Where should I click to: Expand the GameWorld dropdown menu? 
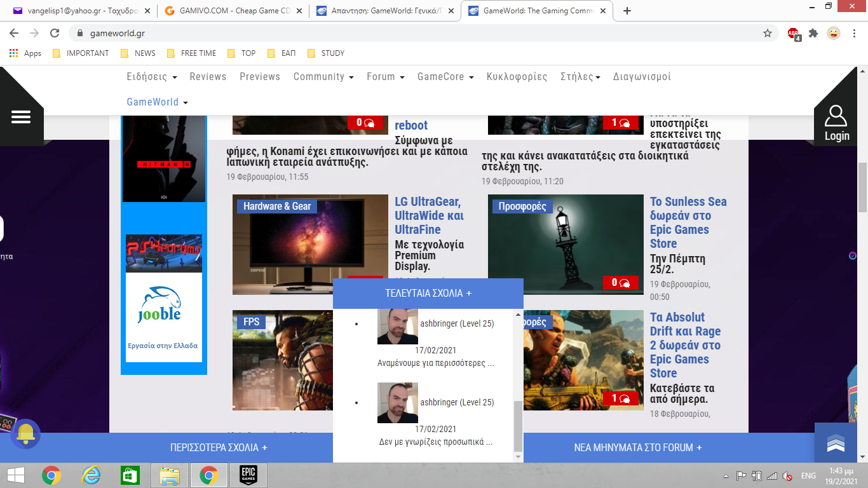(158, 102)
